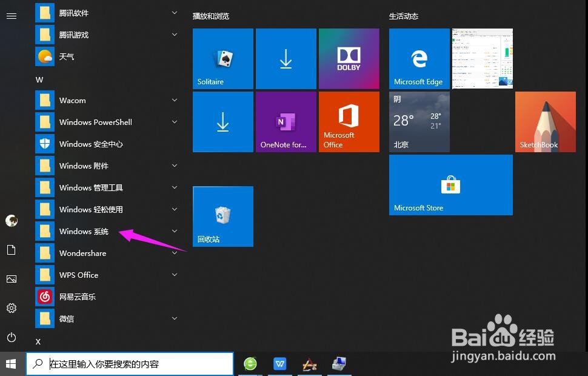The width and height of the screenshot is (588, 376).
Task: Expand the Windows PowerShell folder chevron
Action: pos(175,122)
